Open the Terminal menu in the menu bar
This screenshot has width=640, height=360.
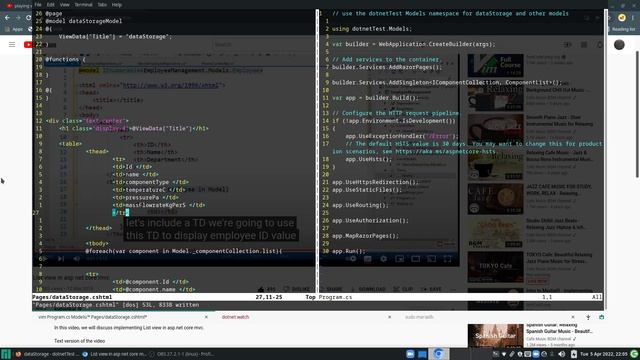(x=83, y=5)
